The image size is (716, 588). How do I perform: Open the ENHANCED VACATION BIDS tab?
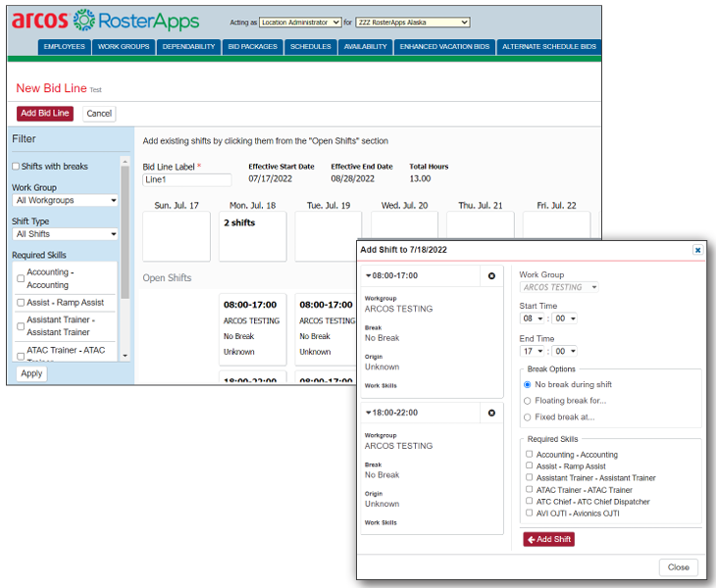(444, 47)
